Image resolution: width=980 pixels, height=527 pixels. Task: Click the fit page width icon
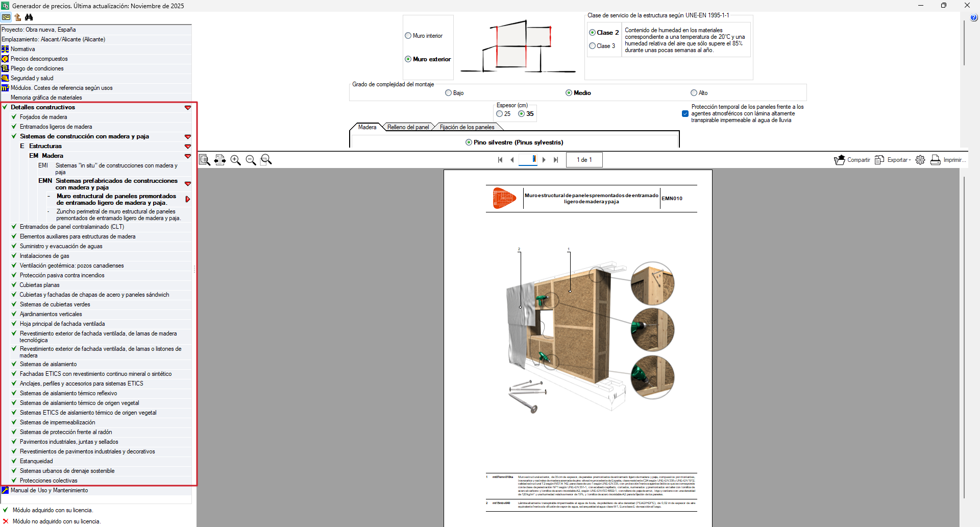(x=220, y=160)
